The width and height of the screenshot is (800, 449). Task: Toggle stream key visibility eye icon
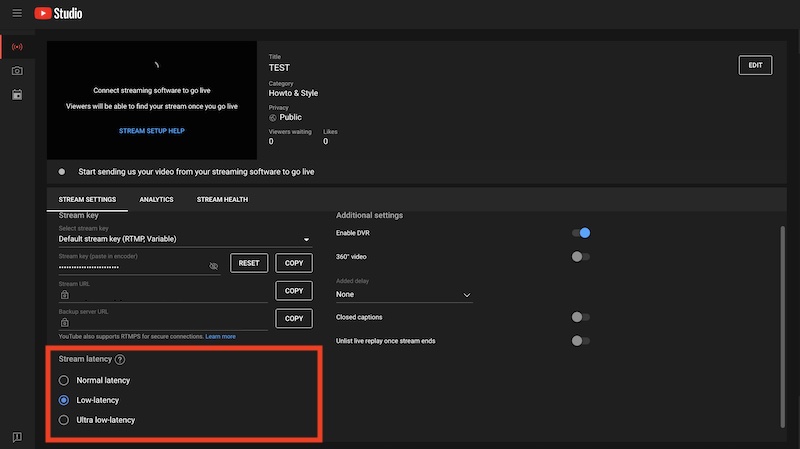click(214, 266)
